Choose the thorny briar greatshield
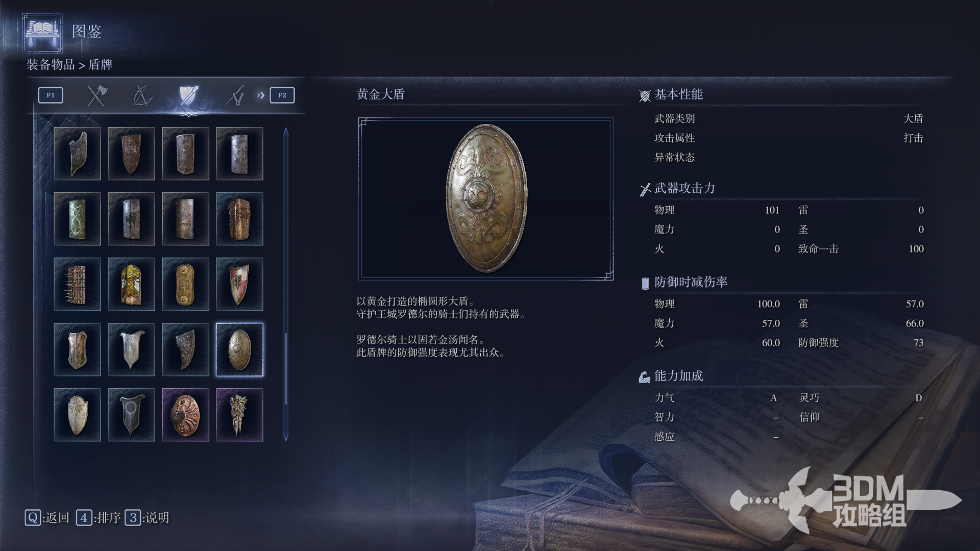The height and width of the screenshot is (551, 980). tap(239, 219)
